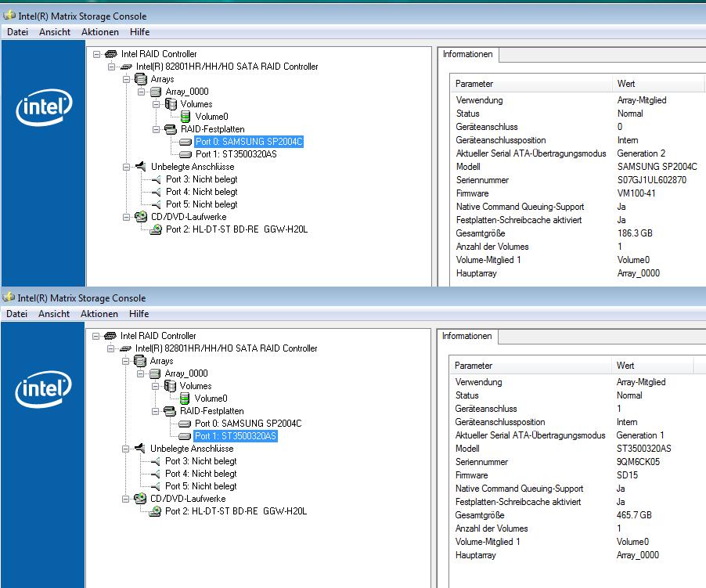
Task: Select Port 5: Nicht belegt in upper window
Action: (202, 204)
